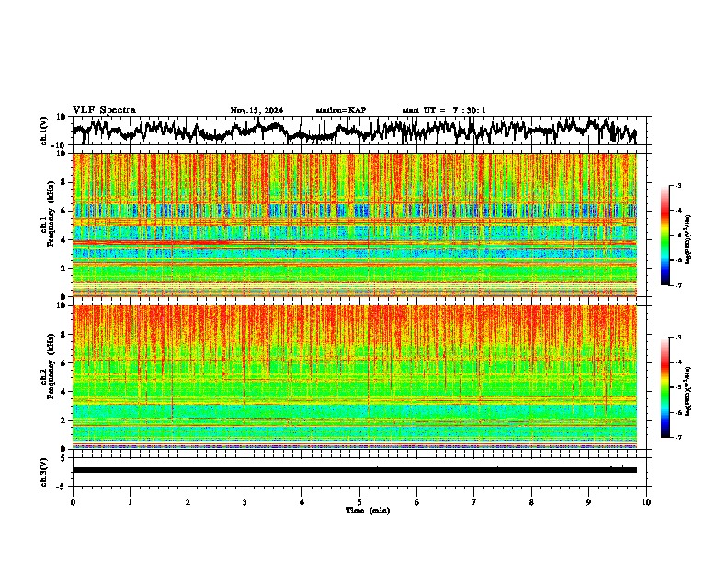Click the "ch.1(V)" waveform axis label

(x=44, y=131)
